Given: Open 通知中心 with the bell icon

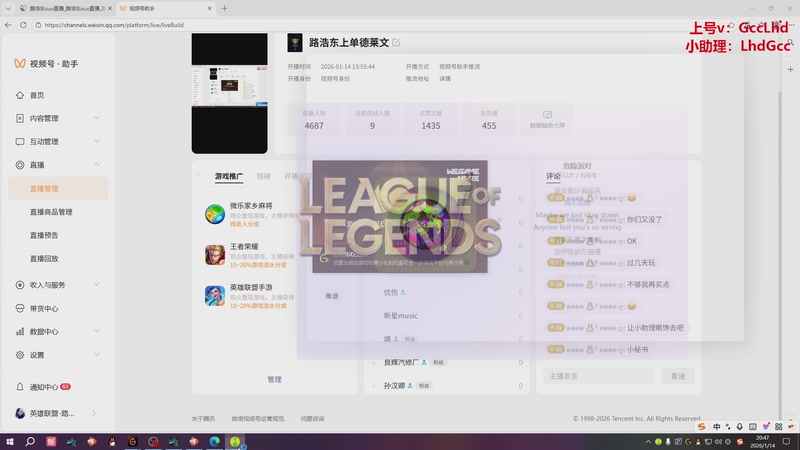Looking at the screenshot, I should point(43,387).
